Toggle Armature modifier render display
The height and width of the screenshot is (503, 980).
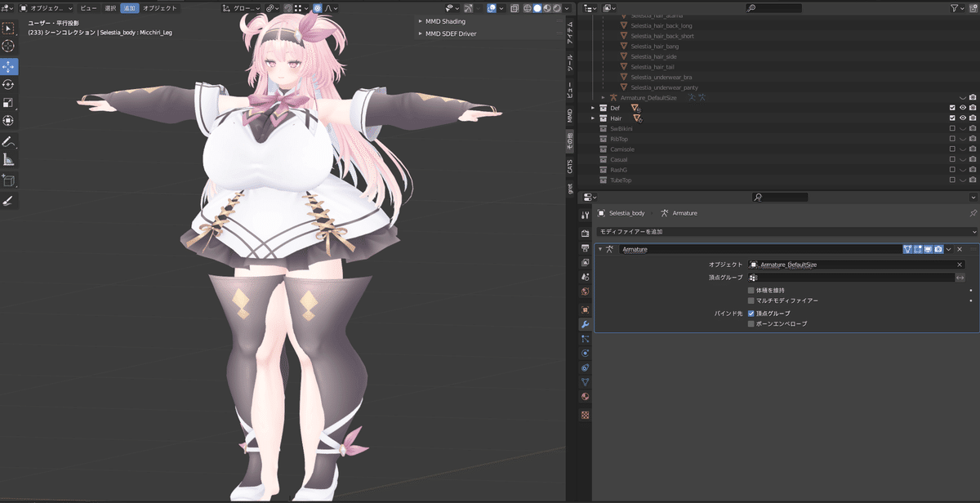[938, 249]
